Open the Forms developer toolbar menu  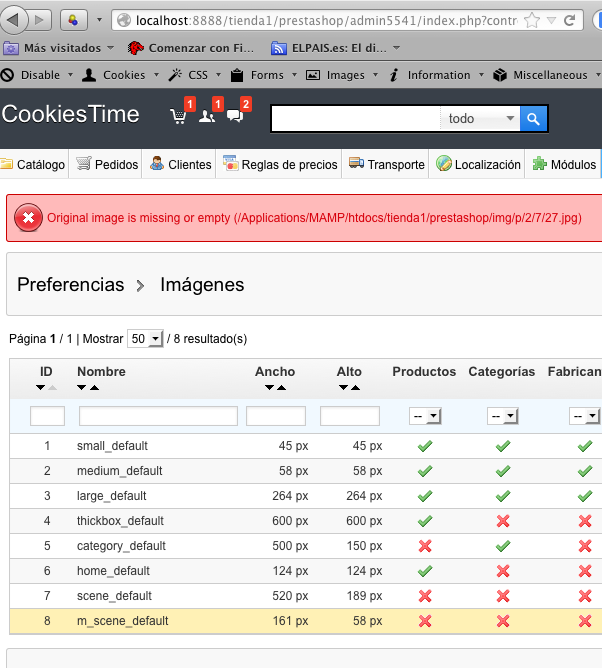(x=263, y=75)
